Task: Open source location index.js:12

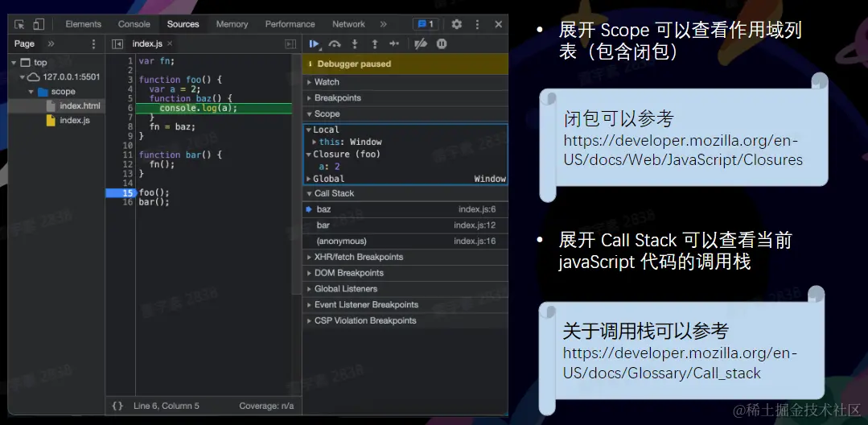Action: [475, 225]
